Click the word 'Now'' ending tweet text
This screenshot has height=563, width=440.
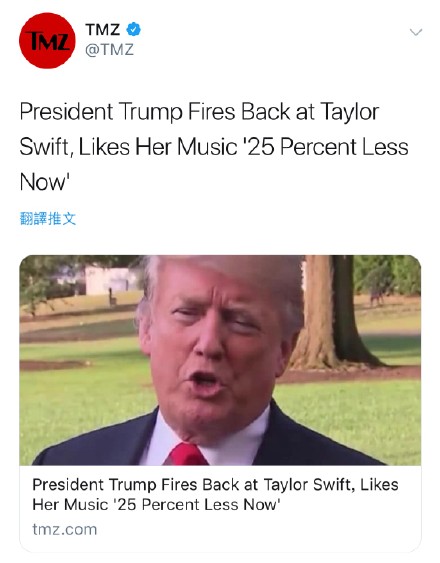point(44,182)
